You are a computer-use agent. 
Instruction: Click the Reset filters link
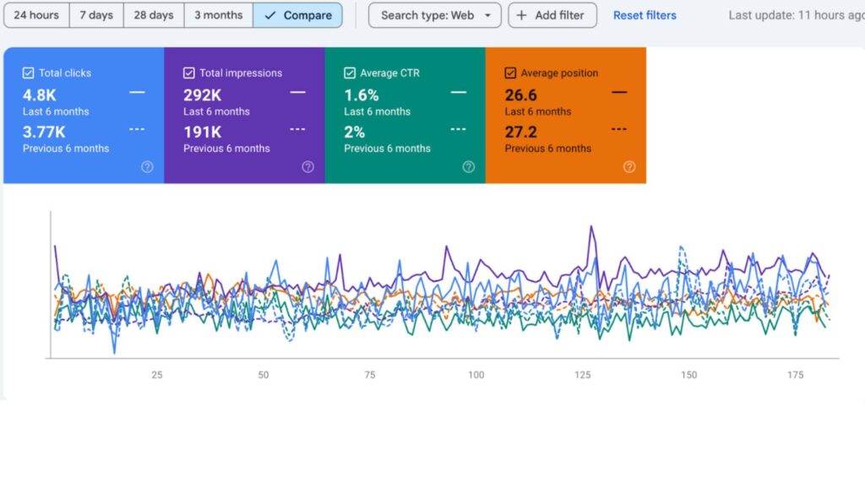click(x=645, y=15)
